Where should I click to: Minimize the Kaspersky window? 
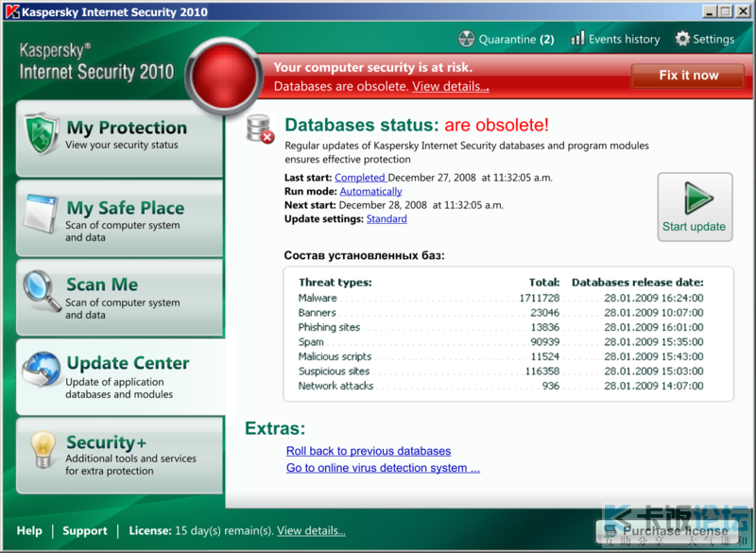click(709, 11)
